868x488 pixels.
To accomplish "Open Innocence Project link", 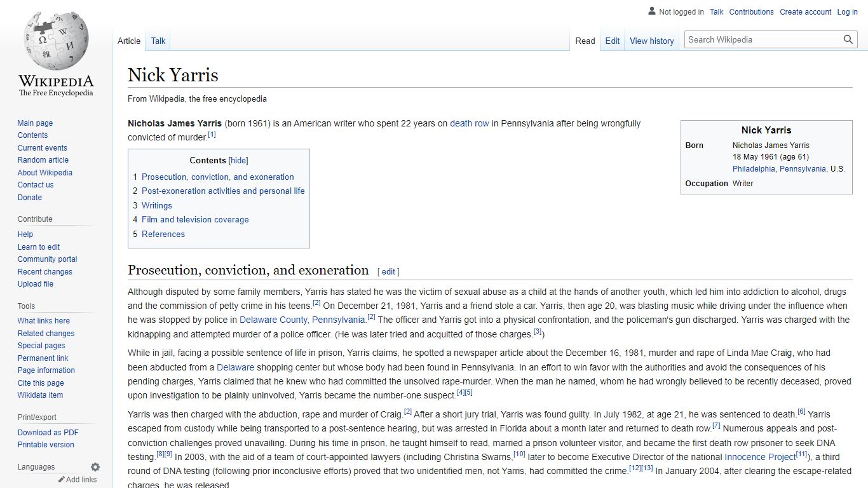I will coord(760,457).
